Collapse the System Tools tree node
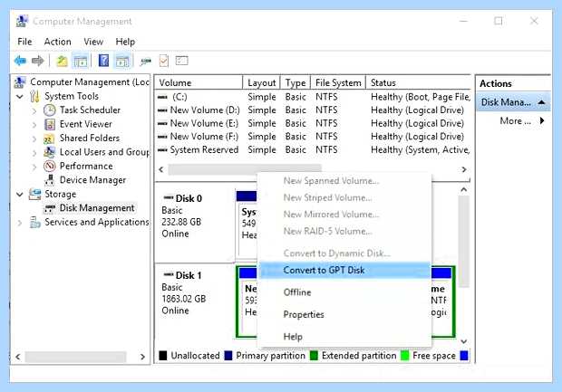Image resolution: width=562 pixels, height=392 pixels. coord(20,96)
